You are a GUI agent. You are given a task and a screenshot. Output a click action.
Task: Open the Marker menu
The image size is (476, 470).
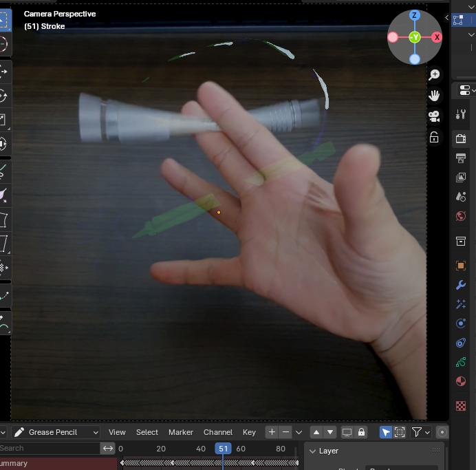181,432
